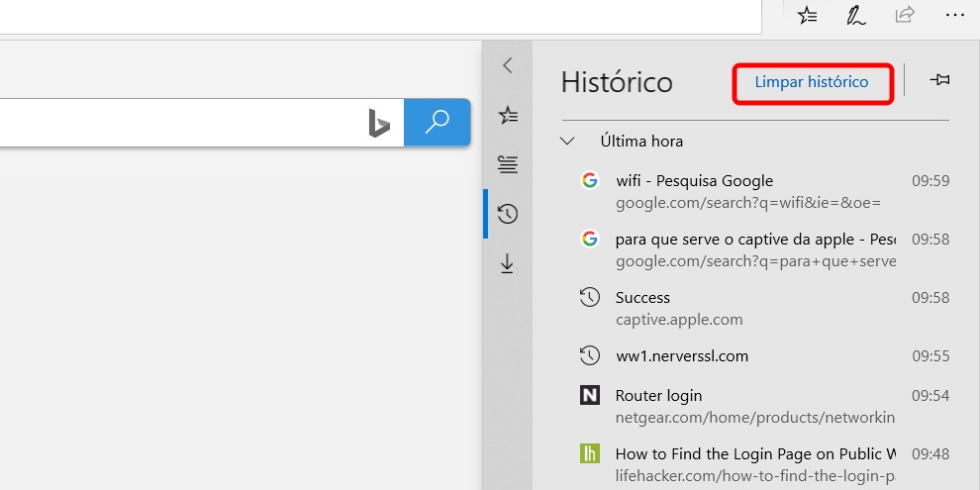This screenshot has height=490, width=980.
Task: Click the 09:48 timestamp
Action: click(930, 453)
